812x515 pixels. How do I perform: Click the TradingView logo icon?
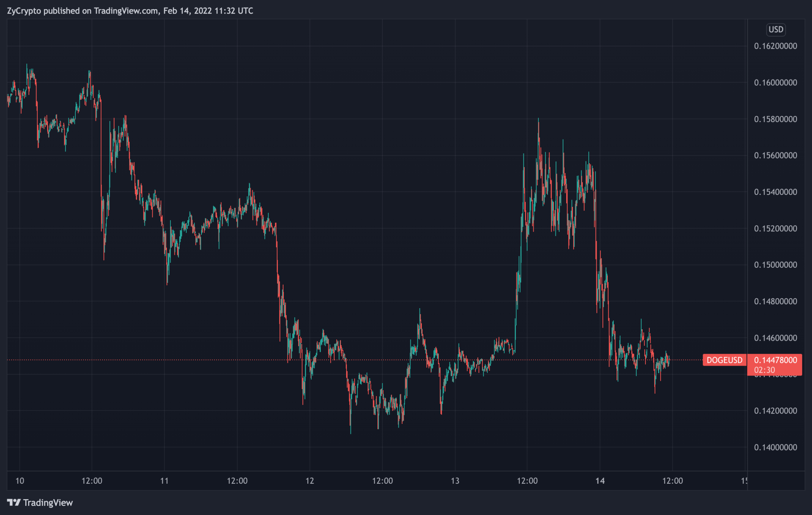coord(14,502)
